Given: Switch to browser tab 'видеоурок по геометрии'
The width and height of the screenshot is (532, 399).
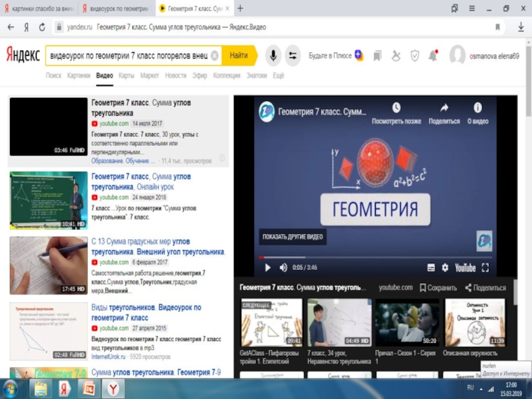Looking at the screenshot, I should pos(117,9).
